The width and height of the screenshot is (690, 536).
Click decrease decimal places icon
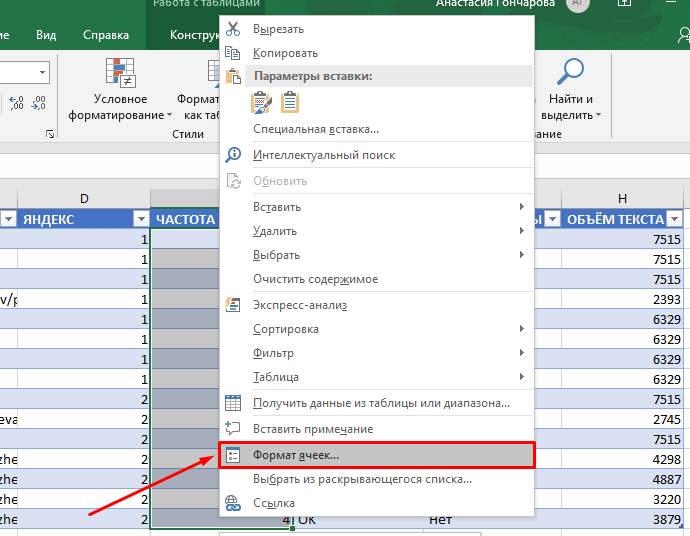coord(38,103)
